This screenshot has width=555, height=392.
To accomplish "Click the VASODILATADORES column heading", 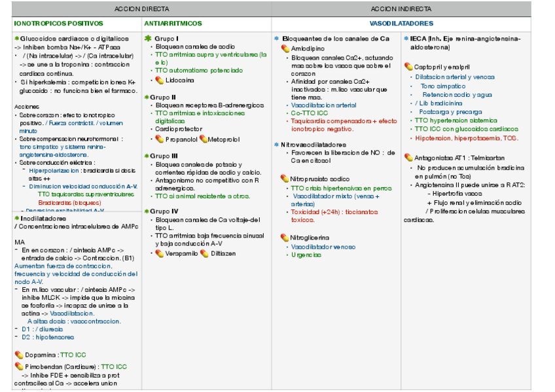I will coord(401,24).
